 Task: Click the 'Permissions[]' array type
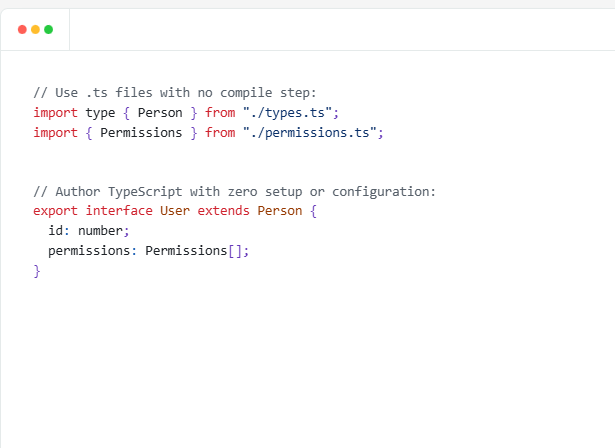(193, 251)
